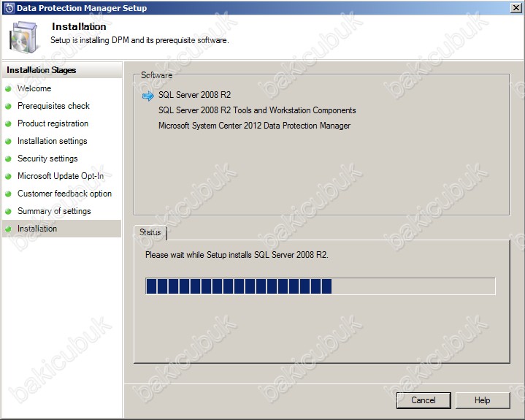
Task: Click Microsoft System Center 2012 Data Protection Manager
Action: (254, 126)
